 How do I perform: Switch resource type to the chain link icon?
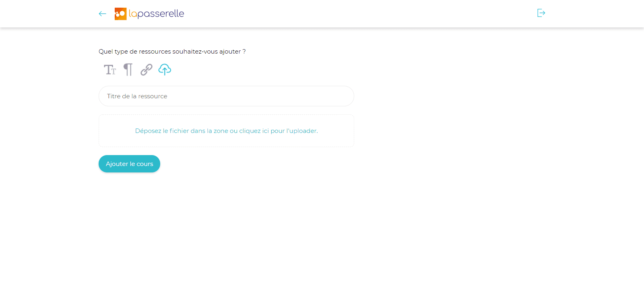146,70
